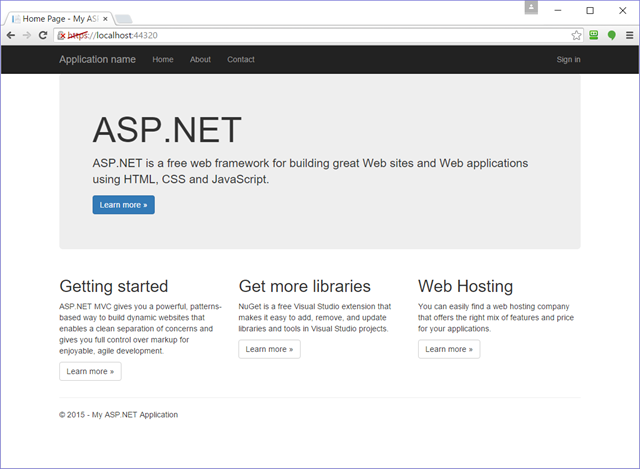This screenshot has width=640, height=469.
Task: Click the insecure HTTPS warning padlock icon
Action: (61, 36)
